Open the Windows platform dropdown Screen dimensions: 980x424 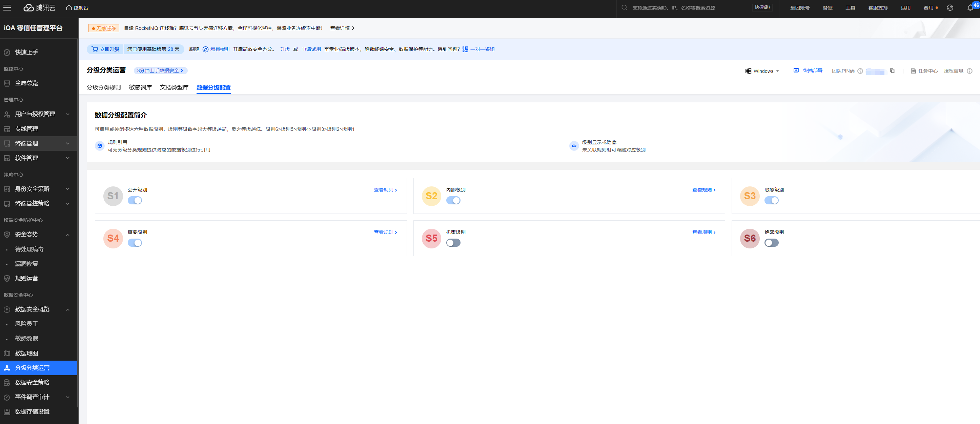762,71
